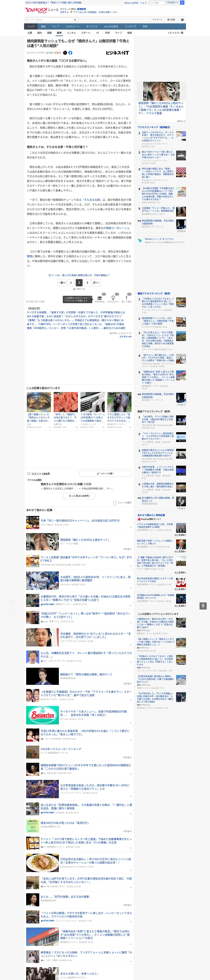Share the article on Facebook

70,53
